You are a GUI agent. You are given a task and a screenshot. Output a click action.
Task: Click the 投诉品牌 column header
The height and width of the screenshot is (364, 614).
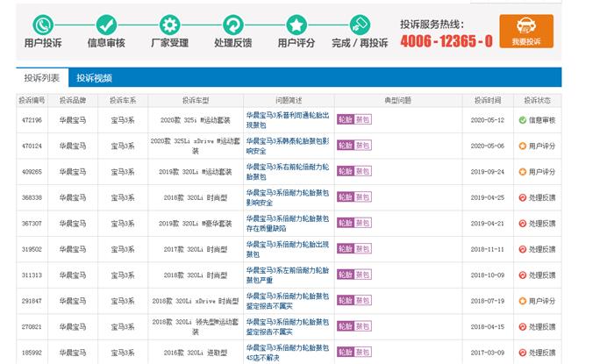coord(73,101)
